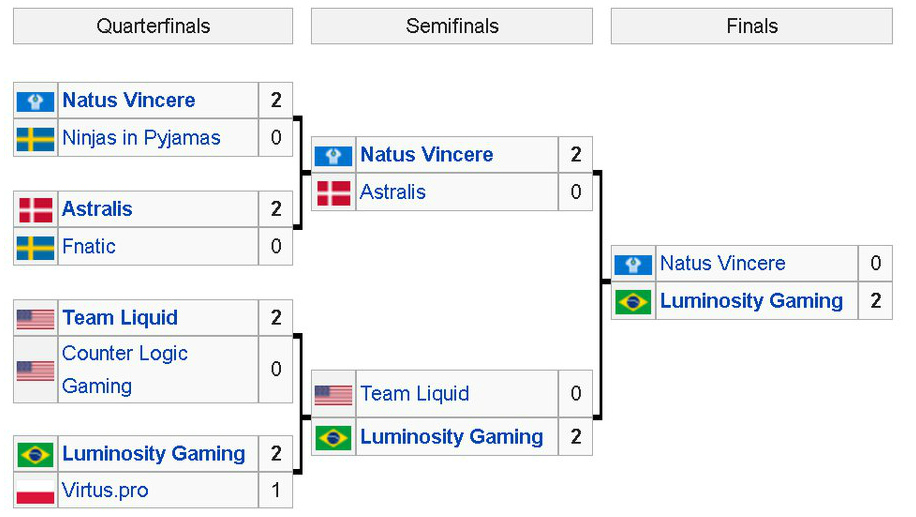Click Denmark flag beside Astralis in Quarterfinals

(x=35, y=209)
